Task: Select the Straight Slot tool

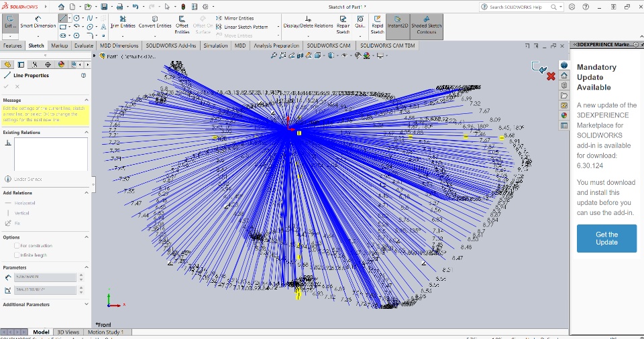Action: click(63, 36)
